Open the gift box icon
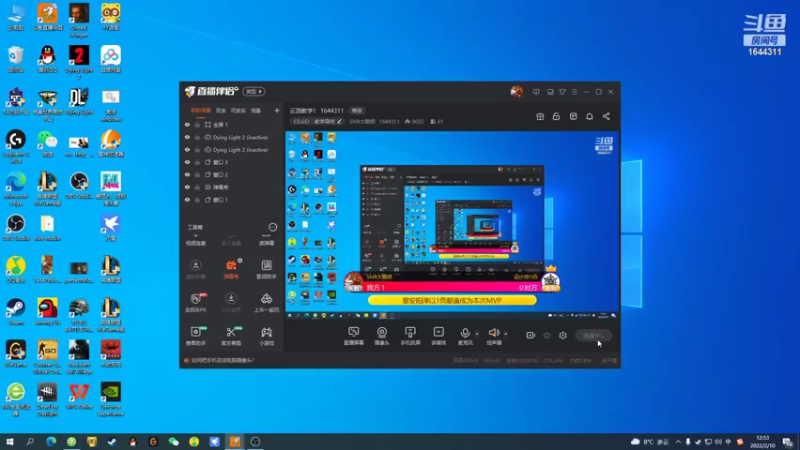Screen dimensions: 800x450 (x=540, y=116)
